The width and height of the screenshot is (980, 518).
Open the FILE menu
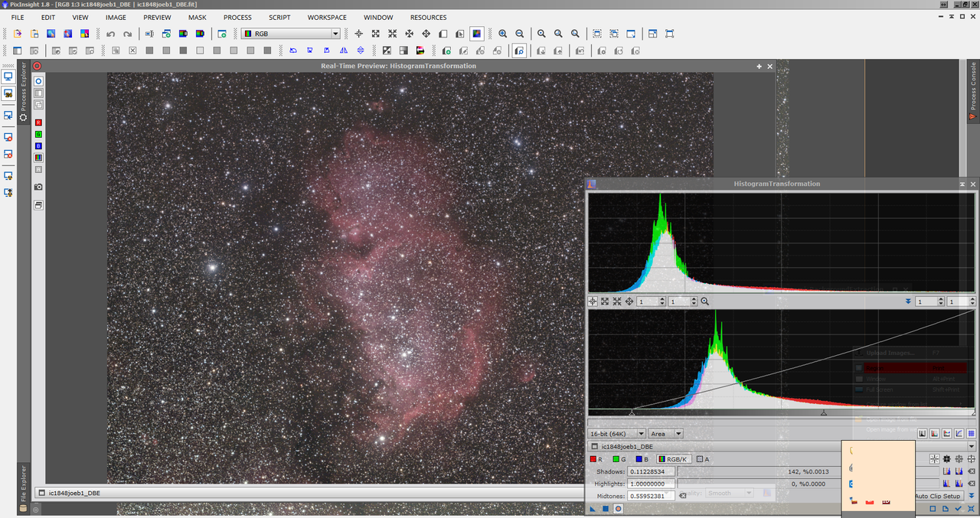(x=18, y=18)
